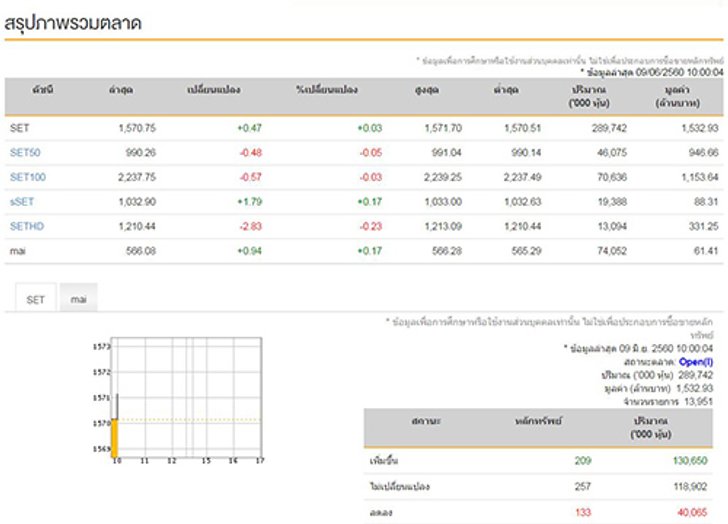Screen dimensions: 728x524
Task: Click the mai row label
Action: [x=18, y=251]
